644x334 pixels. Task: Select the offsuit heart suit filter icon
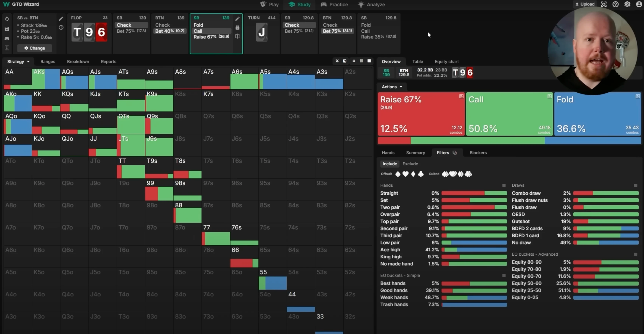coord(405,174)
